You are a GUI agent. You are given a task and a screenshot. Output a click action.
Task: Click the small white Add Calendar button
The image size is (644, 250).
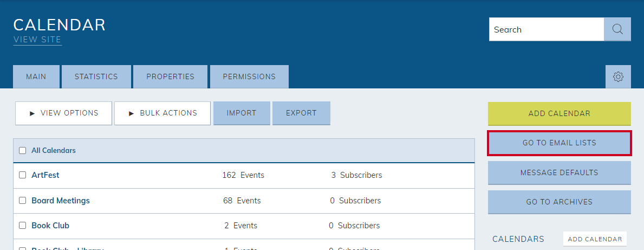[595, 239]
